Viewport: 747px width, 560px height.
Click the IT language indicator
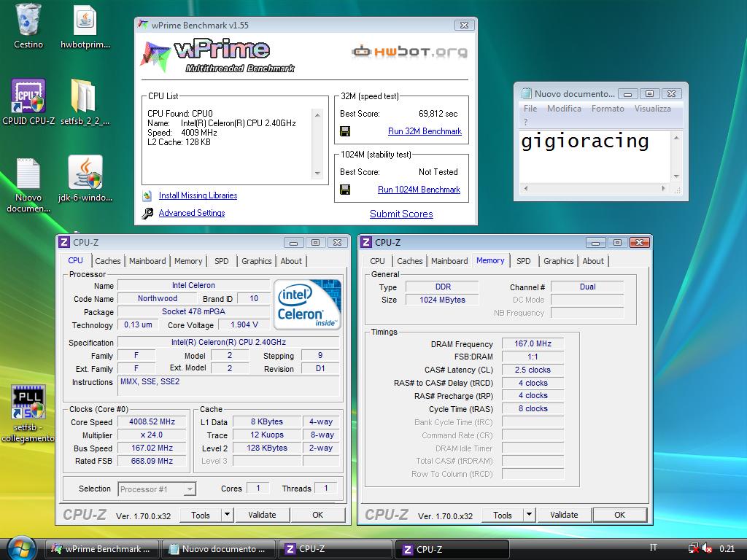pyautogui.click(x=653, y=548)
